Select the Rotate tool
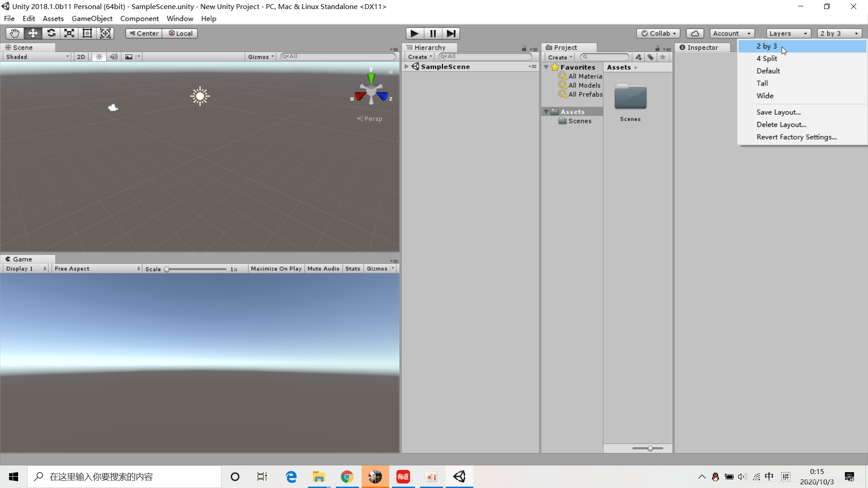 pyautogui.click(x=51, y=33)
